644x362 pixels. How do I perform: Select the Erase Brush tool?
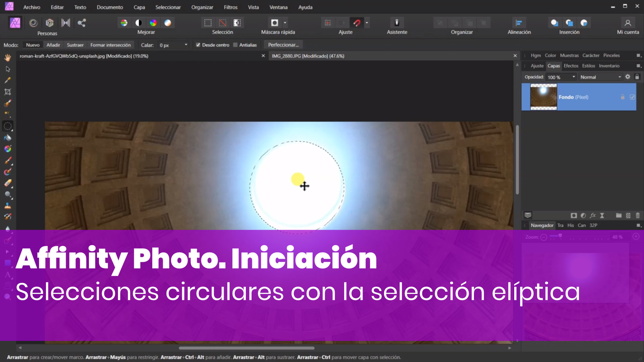8,183
